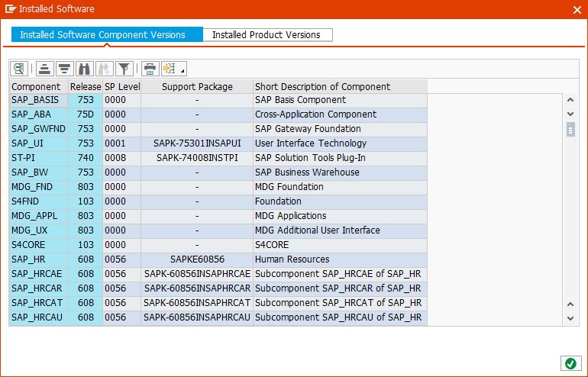The width and height of the screenshot is (588, 377).
Task: Click the Component column header
Action: coord(39,86)
